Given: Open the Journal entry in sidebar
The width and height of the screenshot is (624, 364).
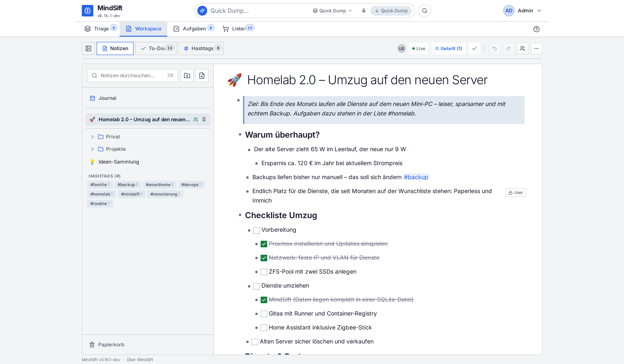Looking at the screenshot, I should (148, 98).
